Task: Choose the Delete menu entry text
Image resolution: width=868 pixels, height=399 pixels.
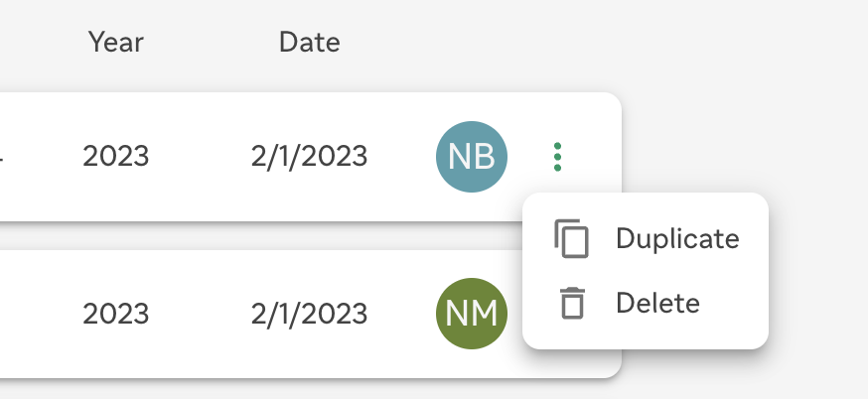Action: [x=657, y=304]
